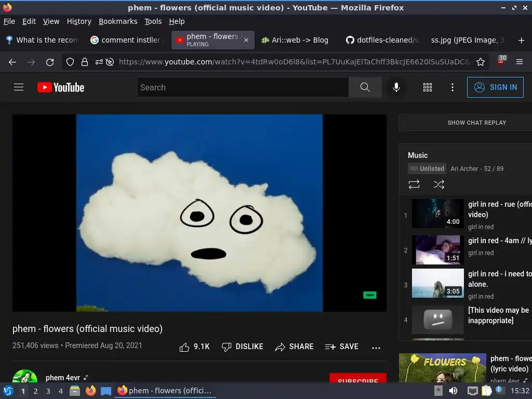Switch to 'What is the recom' tab
The image size is (532, 399).
click(x=43, y=40)
